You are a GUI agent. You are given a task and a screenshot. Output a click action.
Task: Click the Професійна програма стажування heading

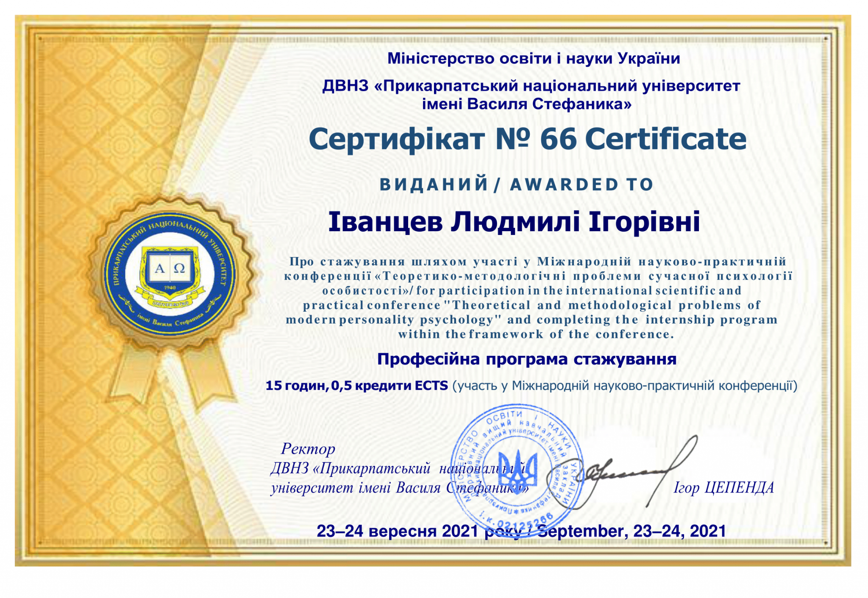pyautogui.click(x=527, y=359)
